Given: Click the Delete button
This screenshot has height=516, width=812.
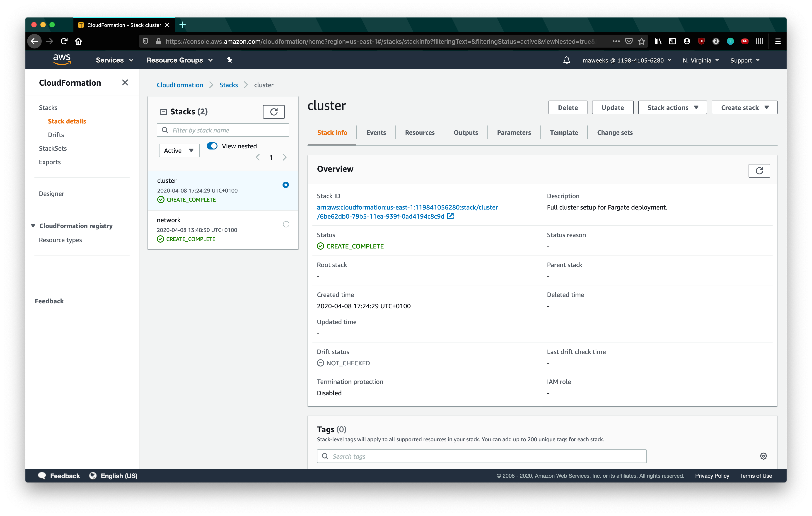Looking at the screenshot, I should [568, 108].
